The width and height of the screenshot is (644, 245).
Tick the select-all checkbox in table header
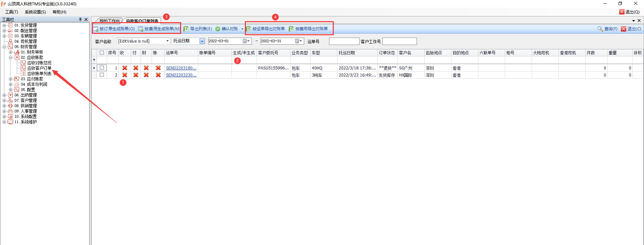click(102, 53)
